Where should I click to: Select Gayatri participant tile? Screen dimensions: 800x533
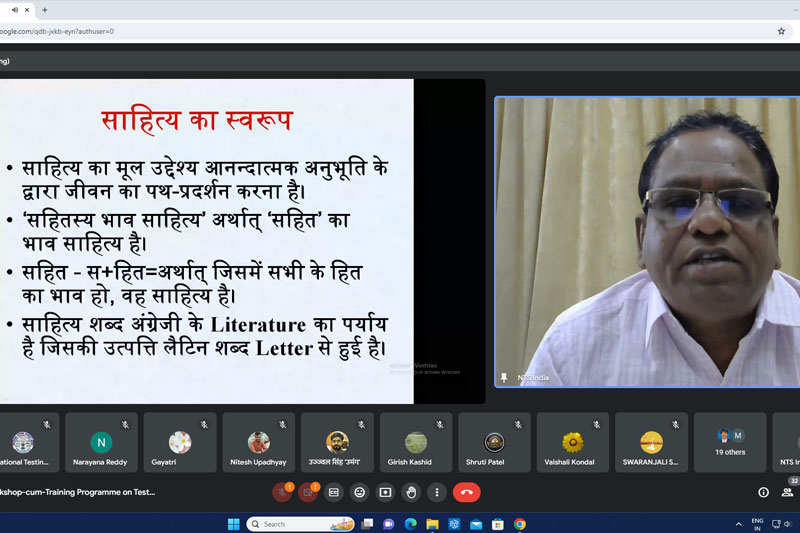point(180,442)
